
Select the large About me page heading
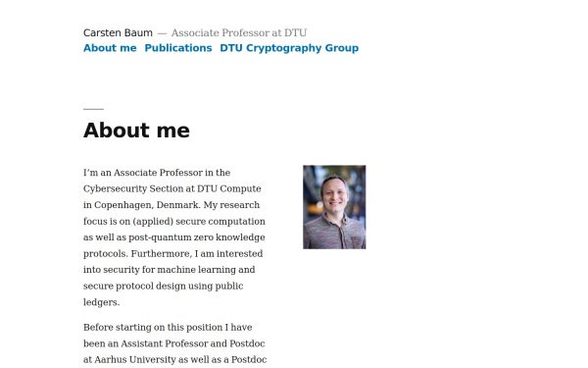pyautogui.click(x=136, y=131)
